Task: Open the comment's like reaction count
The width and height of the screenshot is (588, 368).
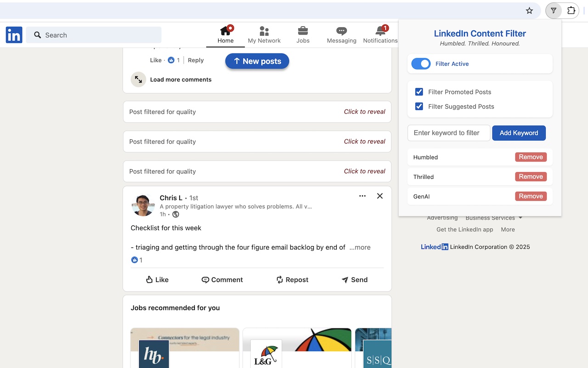Action: pyautogui.click(x=174, y=60)
